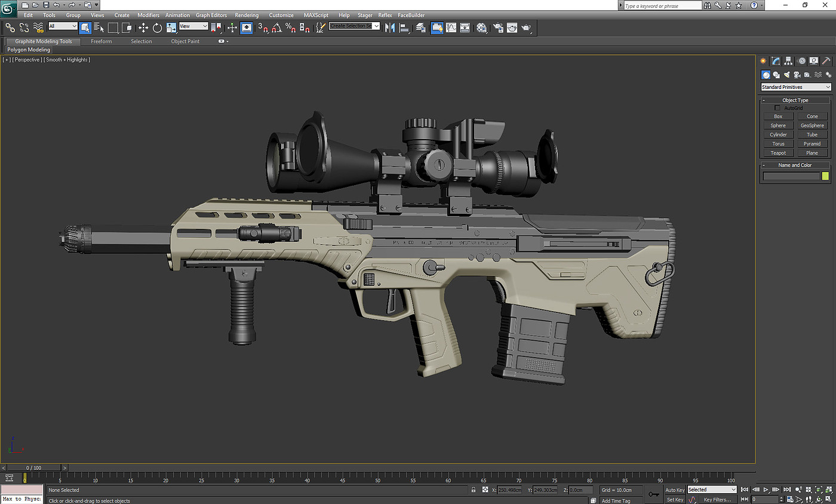
Task: Toggle the Auto Key button
Action: tap(675, 490)
